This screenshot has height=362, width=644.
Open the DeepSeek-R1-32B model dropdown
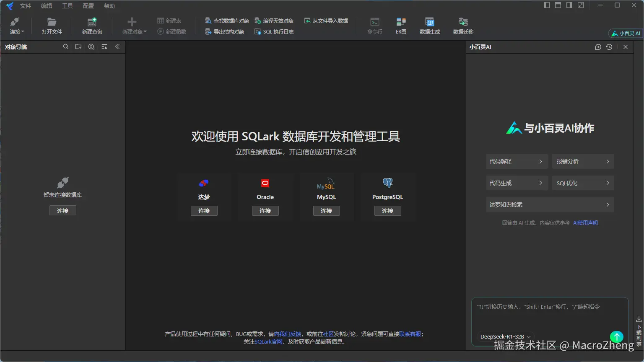(x=505, y=336)
